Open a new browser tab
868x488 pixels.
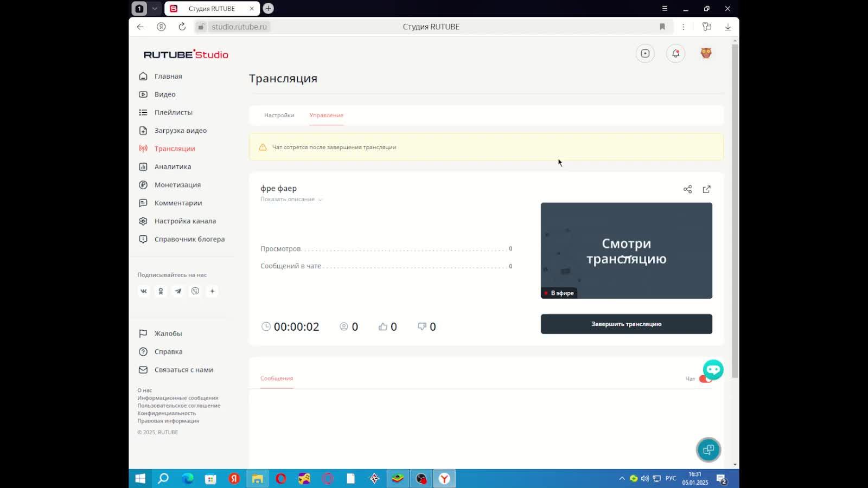click(x=268, y=9)
